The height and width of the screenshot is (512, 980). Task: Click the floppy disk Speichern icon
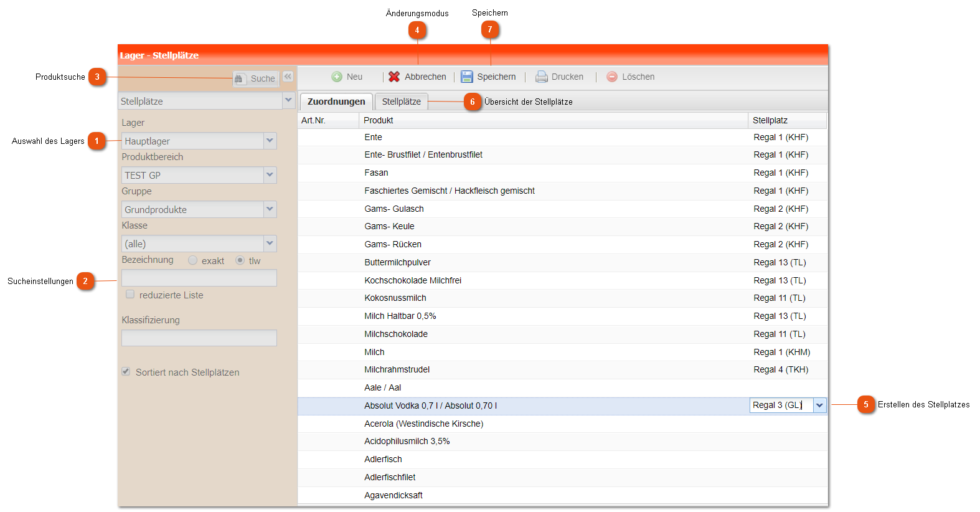[x=467, y=77]
